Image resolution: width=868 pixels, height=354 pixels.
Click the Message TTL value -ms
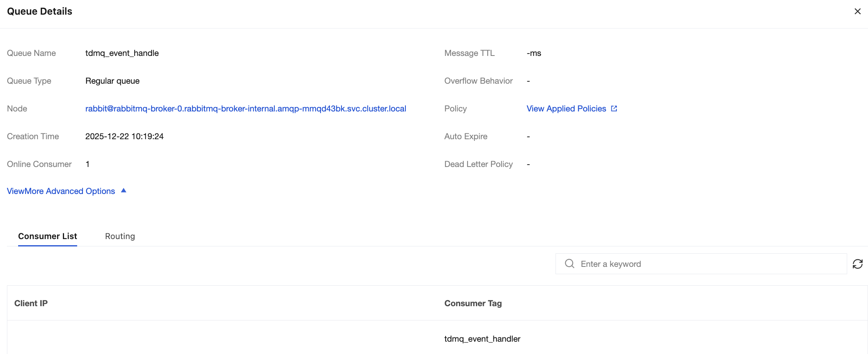pyautogui.click(x=534, y=53)
